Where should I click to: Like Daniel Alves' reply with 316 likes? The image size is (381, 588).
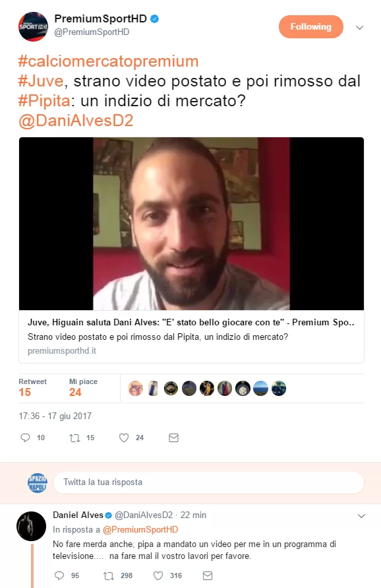pos(158,575)
